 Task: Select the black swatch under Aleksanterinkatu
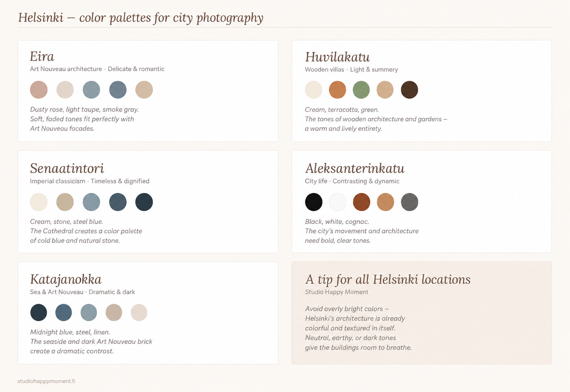click(314, 202)
